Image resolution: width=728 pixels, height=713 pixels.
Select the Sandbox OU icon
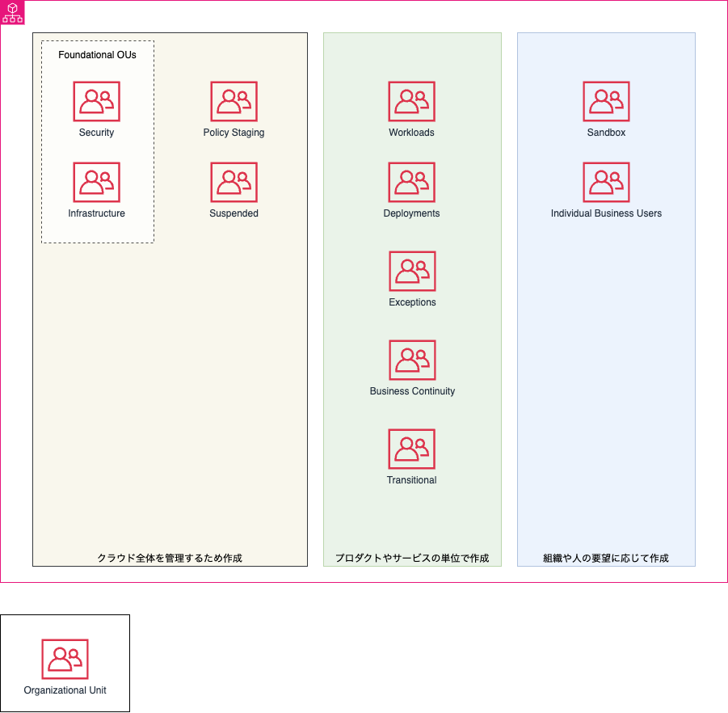click(x=606, y=101)
